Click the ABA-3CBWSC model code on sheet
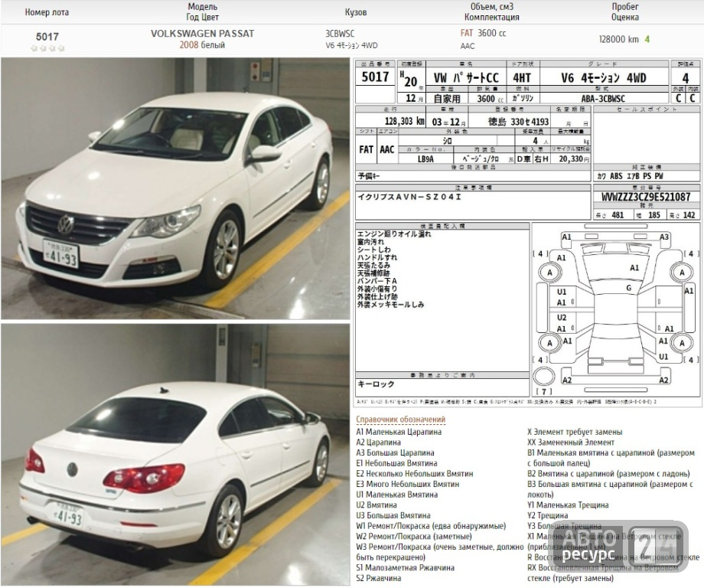The width and height of the screenshot is (704, 588). (x=603, y=98)
